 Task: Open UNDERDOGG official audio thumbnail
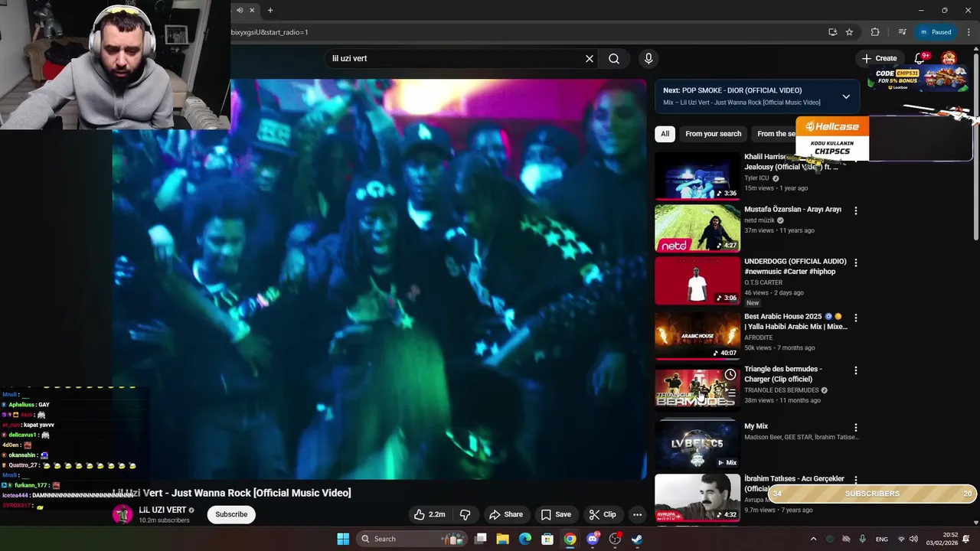pos(697,280)
